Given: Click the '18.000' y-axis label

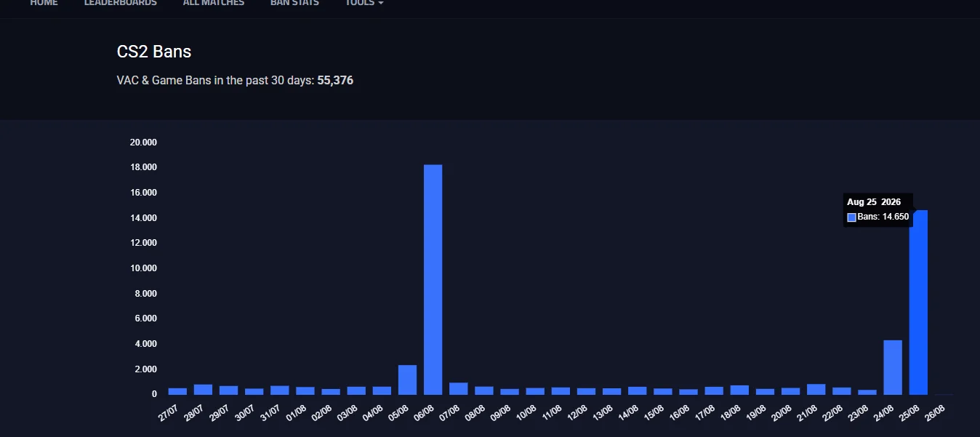Looking at the screenshot, I should pyautogui.click(x=143, y=167).
